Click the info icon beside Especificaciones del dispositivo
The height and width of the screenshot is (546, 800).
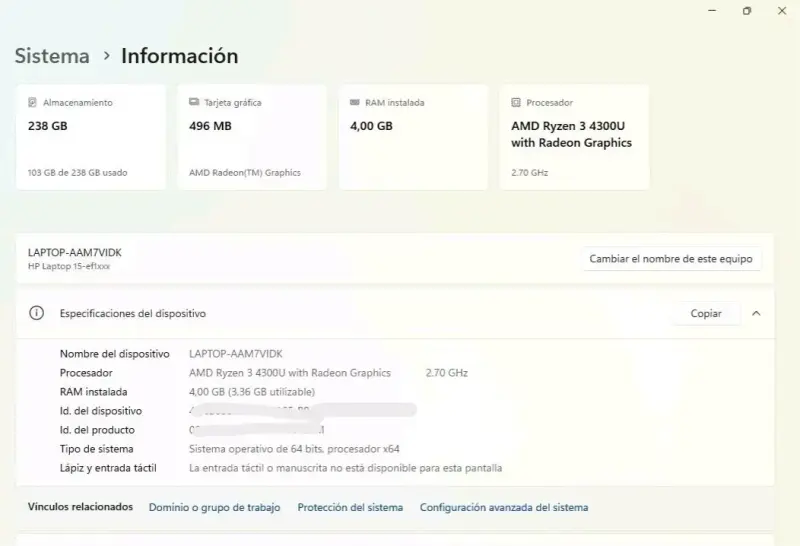pyautogui.click(x=36, y=313)
